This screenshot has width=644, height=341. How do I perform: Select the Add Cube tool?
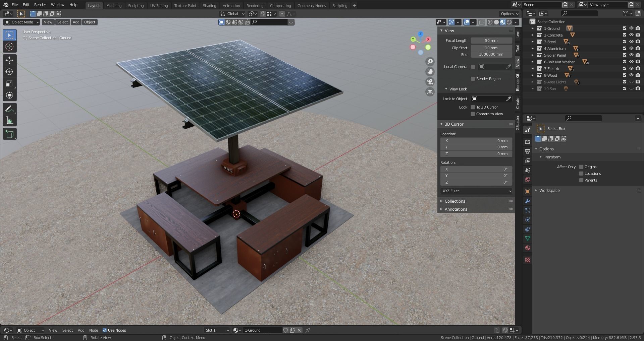(9, 134)
